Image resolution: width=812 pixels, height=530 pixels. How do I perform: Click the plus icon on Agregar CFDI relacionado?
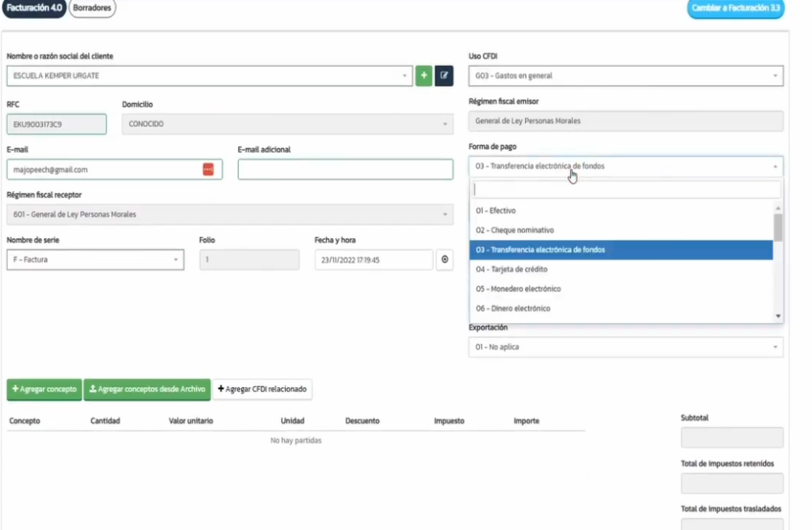click(x=223, y=390)
